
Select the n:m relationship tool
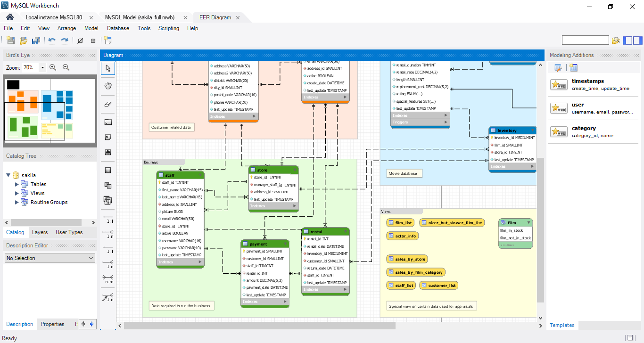pos(109,279)
